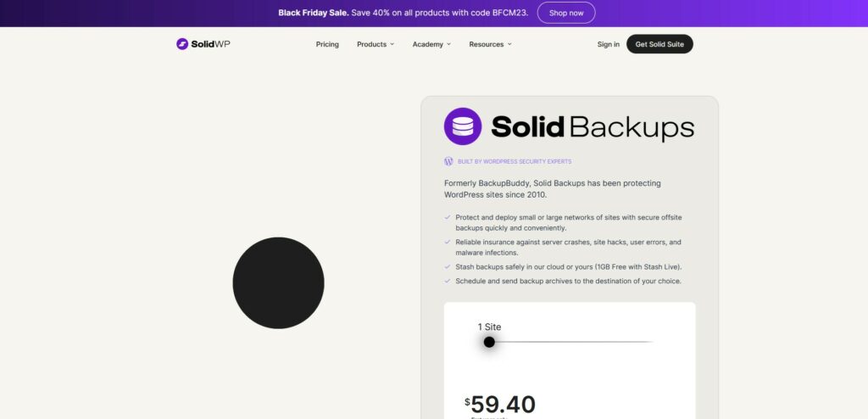Open the Pricing page

[327, 44]
